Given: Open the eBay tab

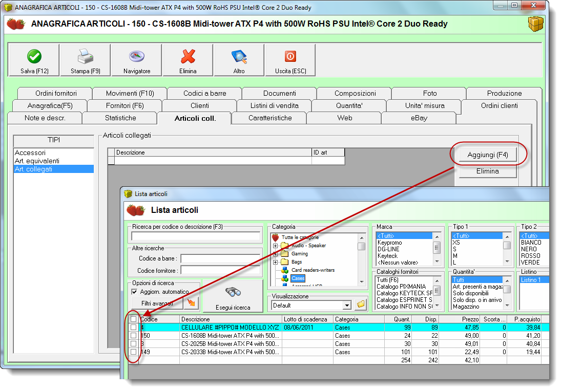Looking at the screenshot, I should pos(419,118).
